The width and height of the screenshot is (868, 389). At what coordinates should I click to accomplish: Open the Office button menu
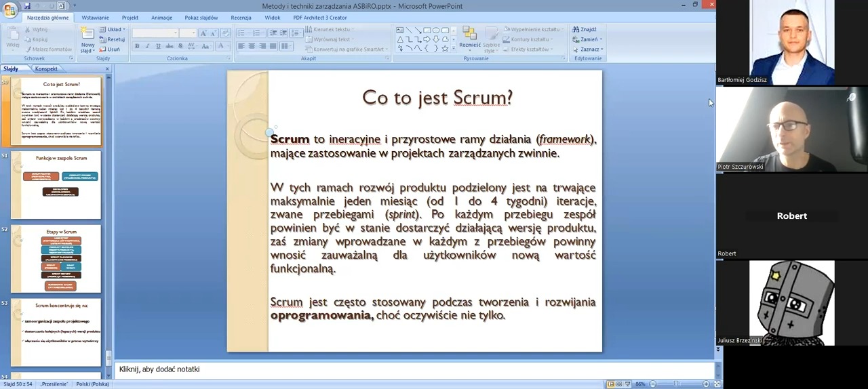[9, 9]
